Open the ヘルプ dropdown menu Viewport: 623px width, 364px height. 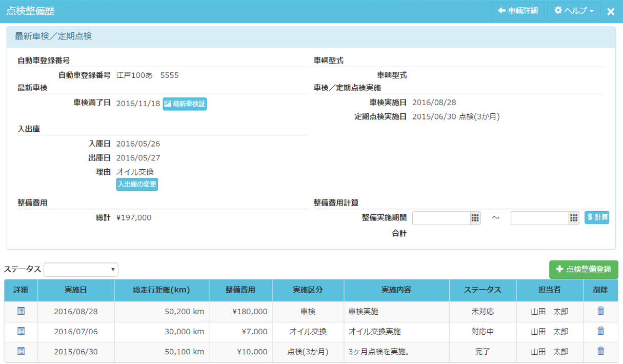574,11
